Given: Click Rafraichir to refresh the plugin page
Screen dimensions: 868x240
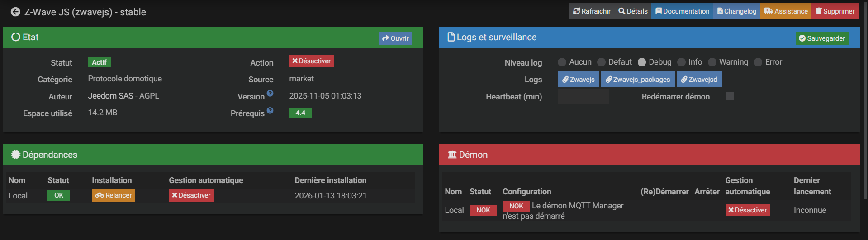Looking at the screenshot, I should pos(592,11).
